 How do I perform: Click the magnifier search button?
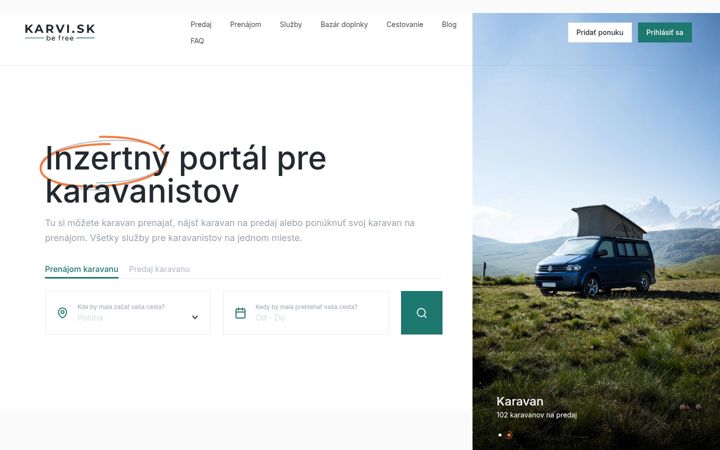coord(422,313)
